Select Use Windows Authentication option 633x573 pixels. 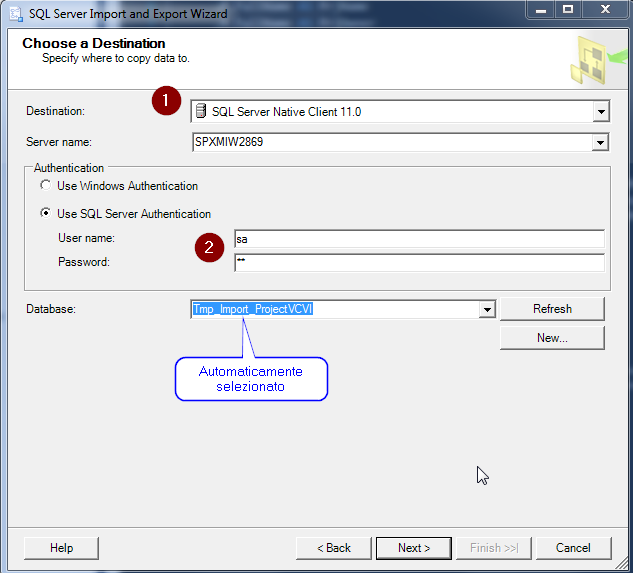point(45,186)
